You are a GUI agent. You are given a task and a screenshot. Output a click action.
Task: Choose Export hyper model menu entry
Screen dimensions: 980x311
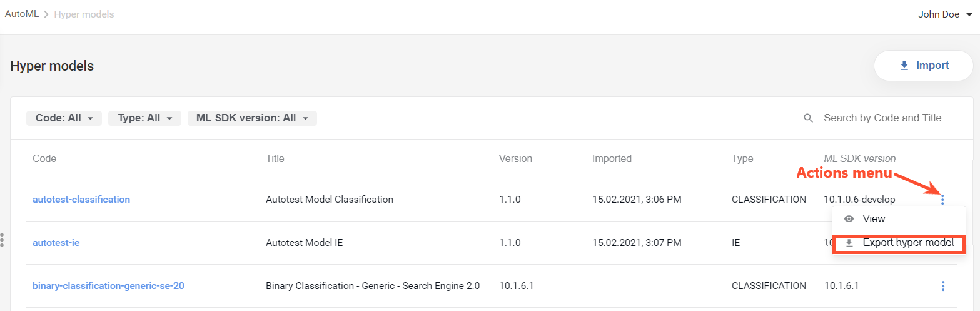[899, 243]
